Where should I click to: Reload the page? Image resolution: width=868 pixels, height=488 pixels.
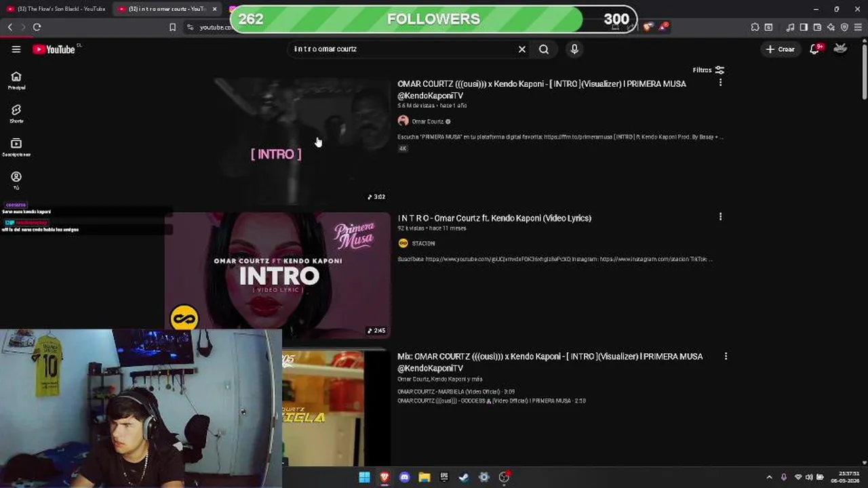(37, 27)
